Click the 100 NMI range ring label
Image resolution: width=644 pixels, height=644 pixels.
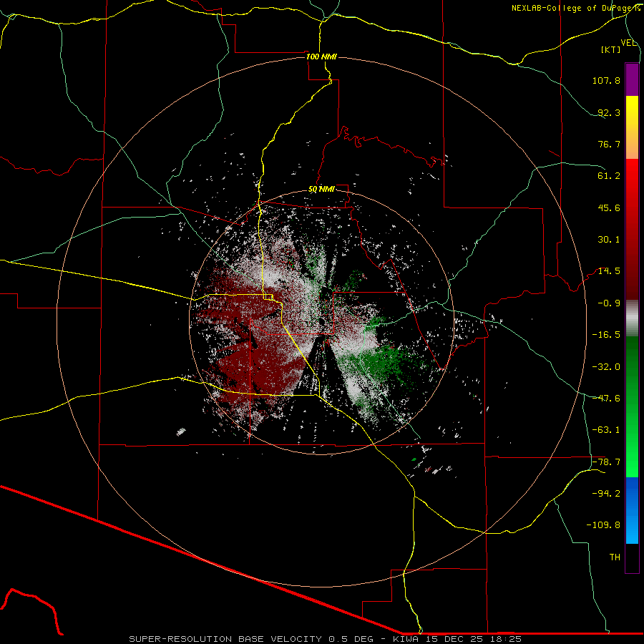click(321, 57)
